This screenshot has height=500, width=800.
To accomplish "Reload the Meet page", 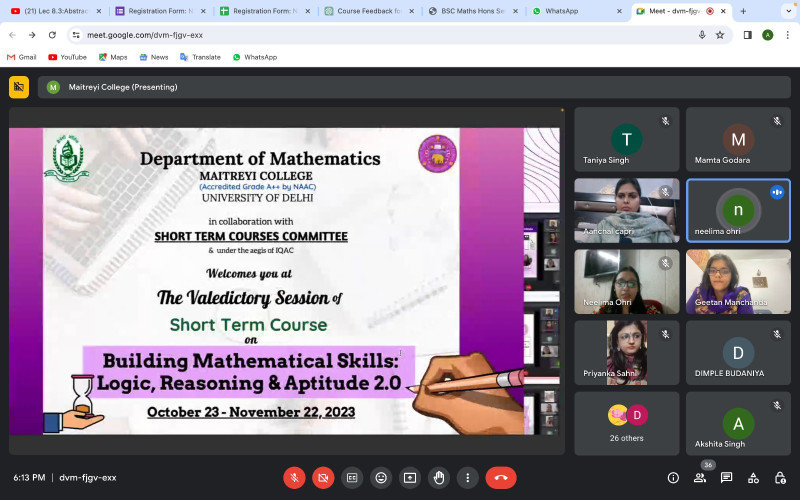I will [52, 35].
